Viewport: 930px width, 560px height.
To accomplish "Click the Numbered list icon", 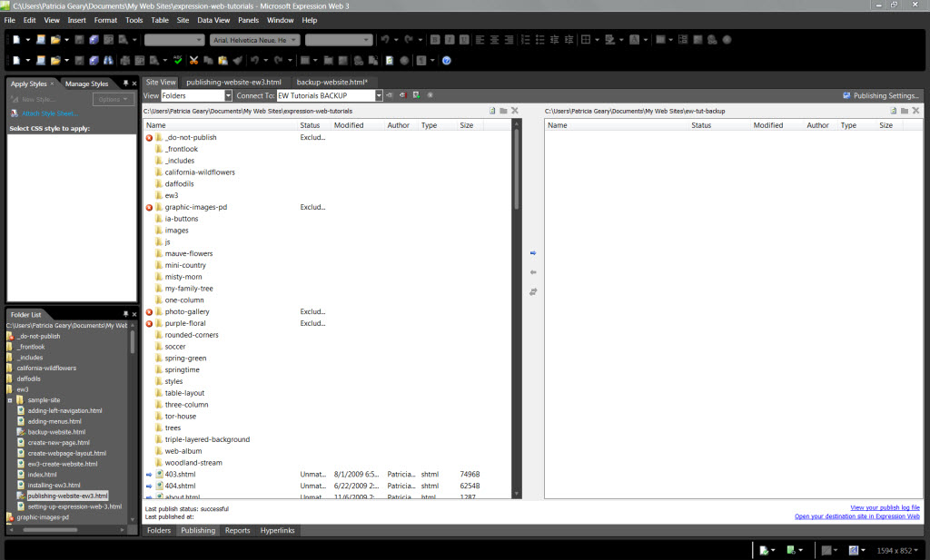I will [x=526, y=40].
